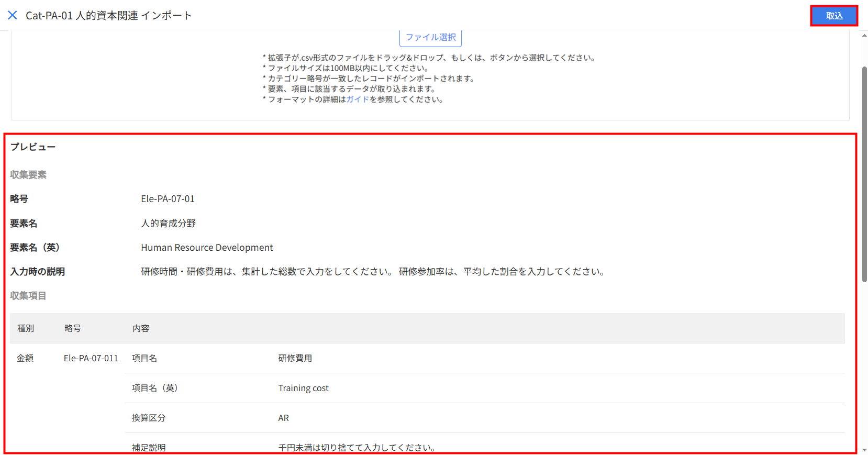The height and width of the screenshot is (455, 868).
Task: Click the 収集要素 section label
Action: 28,175
